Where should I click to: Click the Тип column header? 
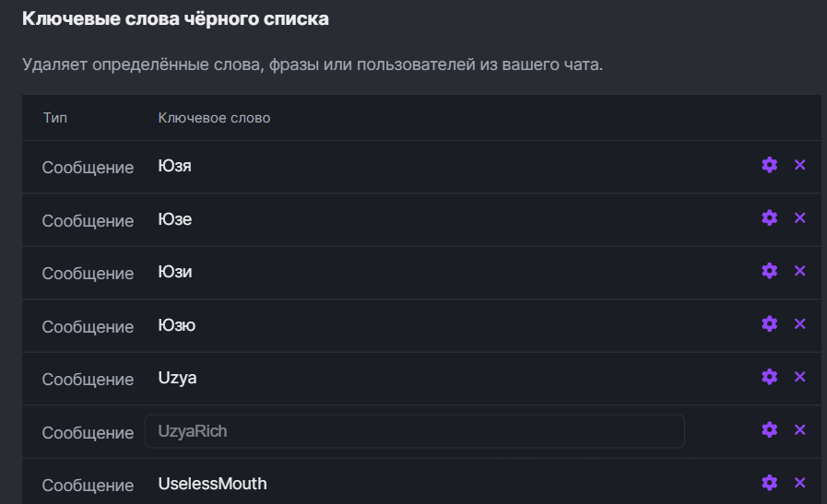pyautogui.click(x=54, y=118)
